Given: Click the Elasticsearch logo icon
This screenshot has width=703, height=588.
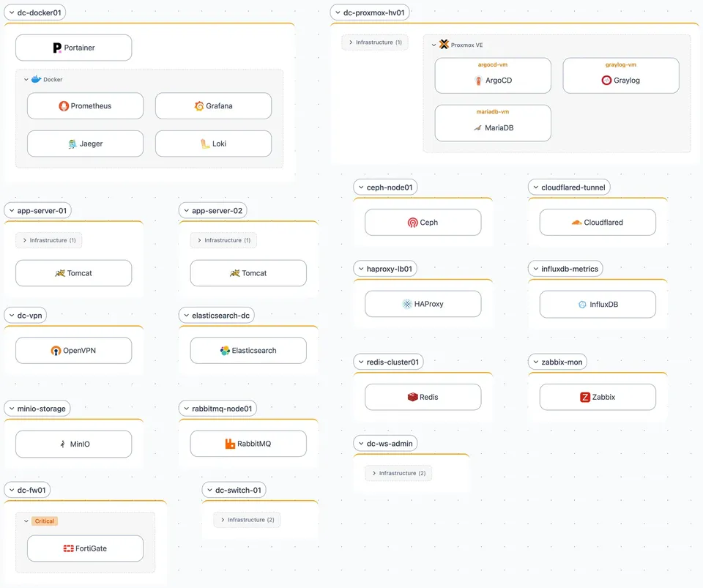Looking at the screenshot, I should [225, 351].
